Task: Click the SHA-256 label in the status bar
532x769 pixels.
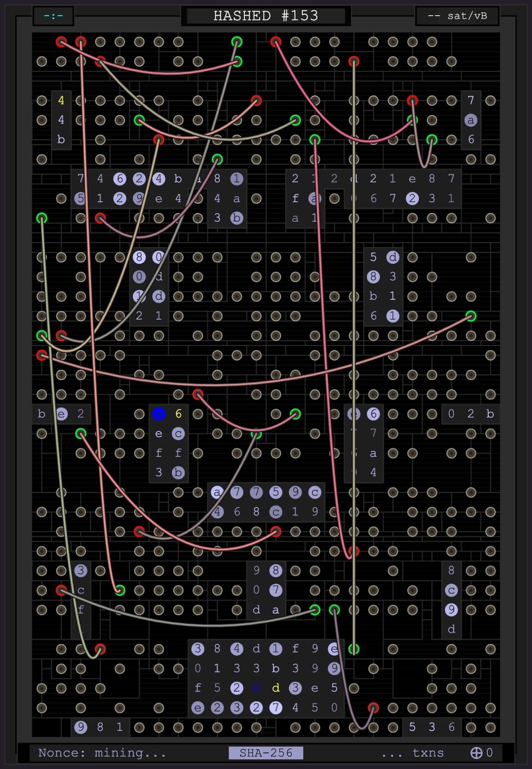Action: tap(266, 752)
